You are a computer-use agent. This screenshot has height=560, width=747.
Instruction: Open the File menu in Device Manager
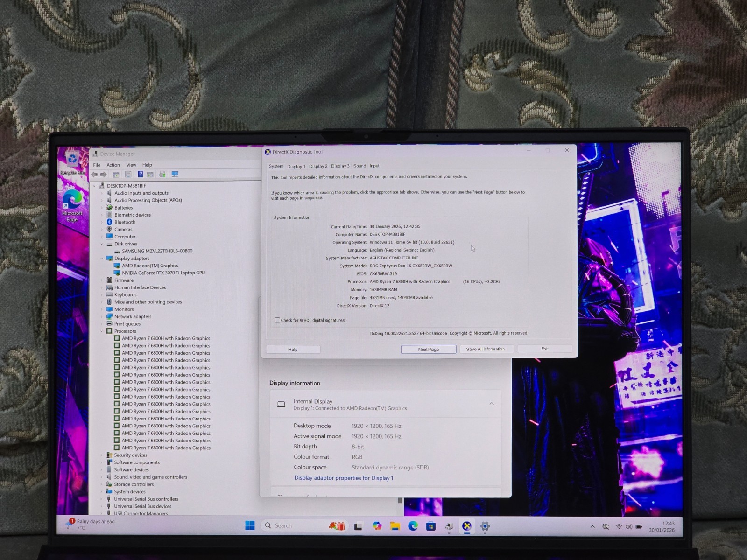[97, 165]
